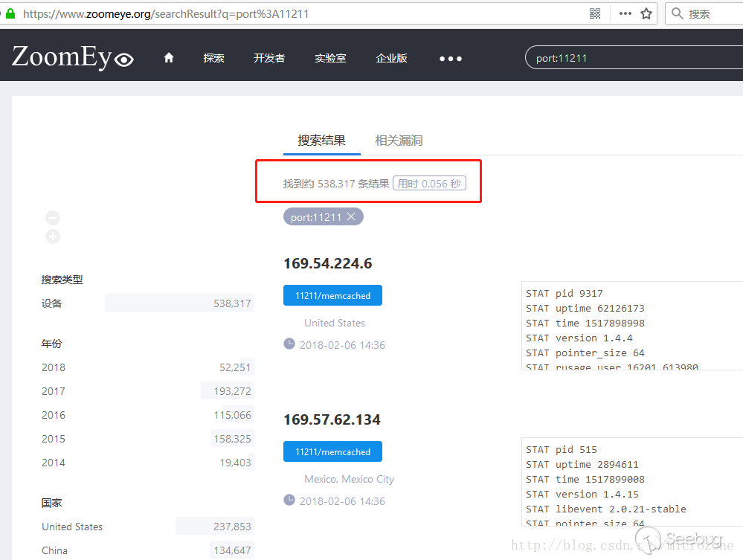
Task: Click the United States location link
Action: (x=335, y=323)
